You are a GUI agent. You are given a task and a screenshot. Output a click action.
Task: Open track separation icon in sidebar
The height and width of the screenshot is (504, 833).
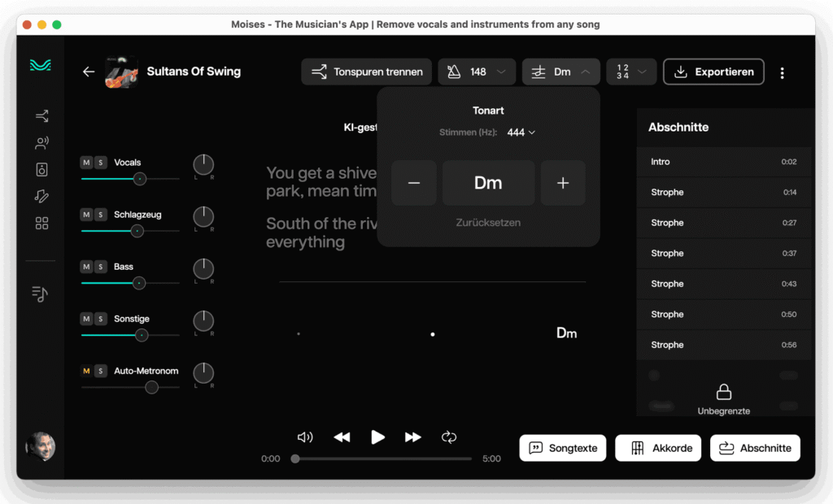click(x=42, y=115)
